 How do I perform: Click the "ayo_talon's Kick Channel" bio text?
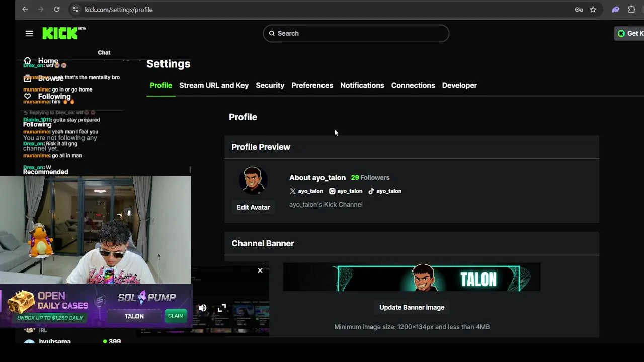[326, 205]
